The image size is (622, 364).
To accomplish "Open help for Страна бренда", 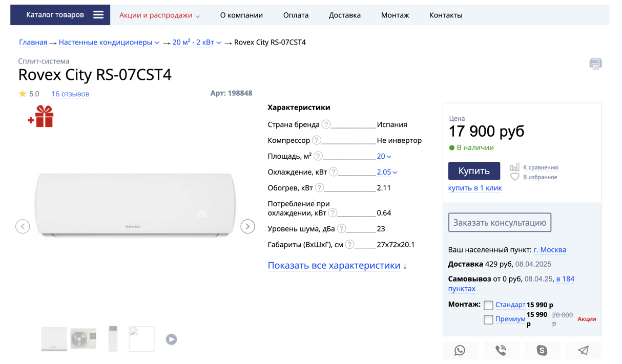I will tap(326, 124).
